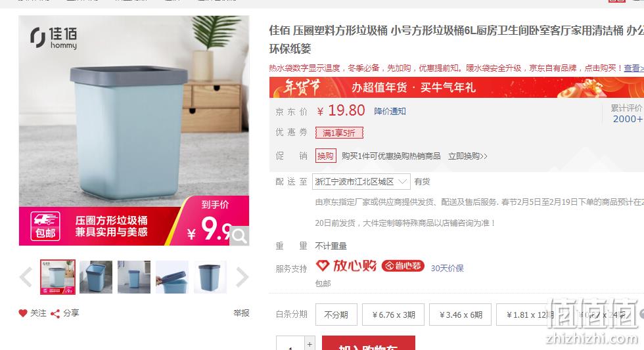This screenshot has height=350, width=644.
Task: Select the ¥3.46 x 6期 installment option
Action: [x=461, y=315]
